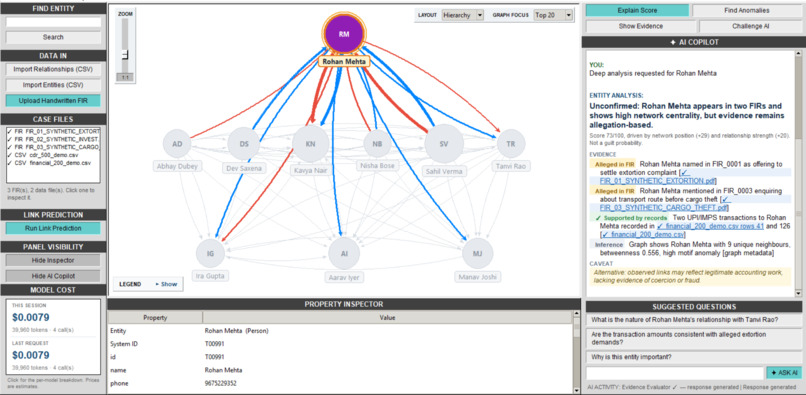Click the 1:1 zoom reset button
The height and width of the screenshot is (395, 806).
click(x=124, y=77)
